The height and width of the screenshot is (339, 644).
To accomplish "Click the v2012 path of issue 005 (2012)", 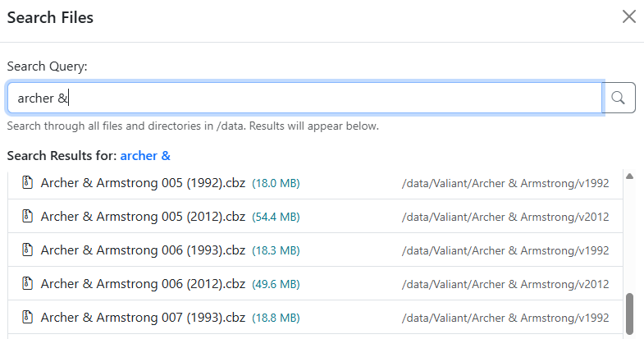I will [505, 217].
